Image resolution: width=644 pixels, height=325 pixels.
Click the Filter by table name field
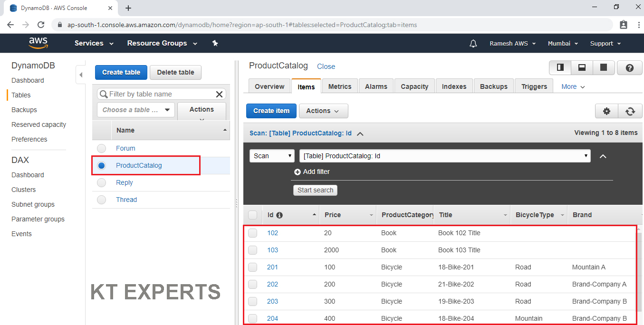coord(161,94)
